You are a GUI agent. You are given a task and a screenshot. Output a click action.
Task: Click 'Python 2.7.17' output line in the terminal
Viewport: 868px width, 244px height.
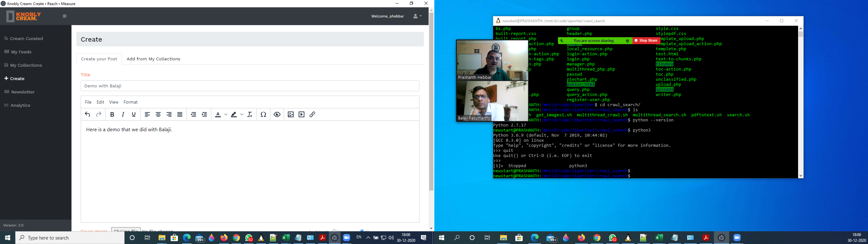[x=510, y=125]
